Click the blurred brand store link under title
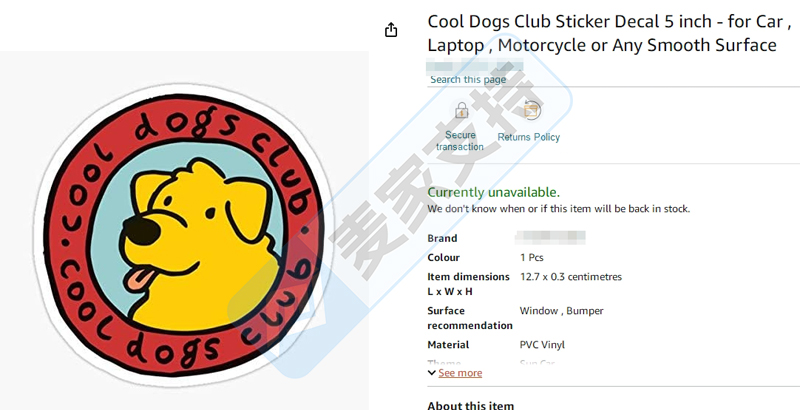Screen dimensions: 800x410 coord(475,66)
